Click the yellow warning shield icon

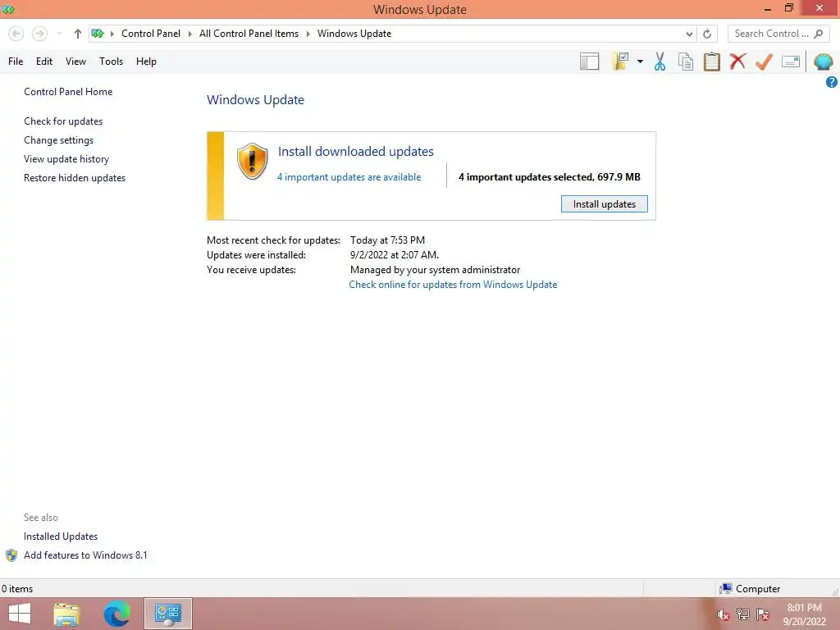[x=253, y=162]
